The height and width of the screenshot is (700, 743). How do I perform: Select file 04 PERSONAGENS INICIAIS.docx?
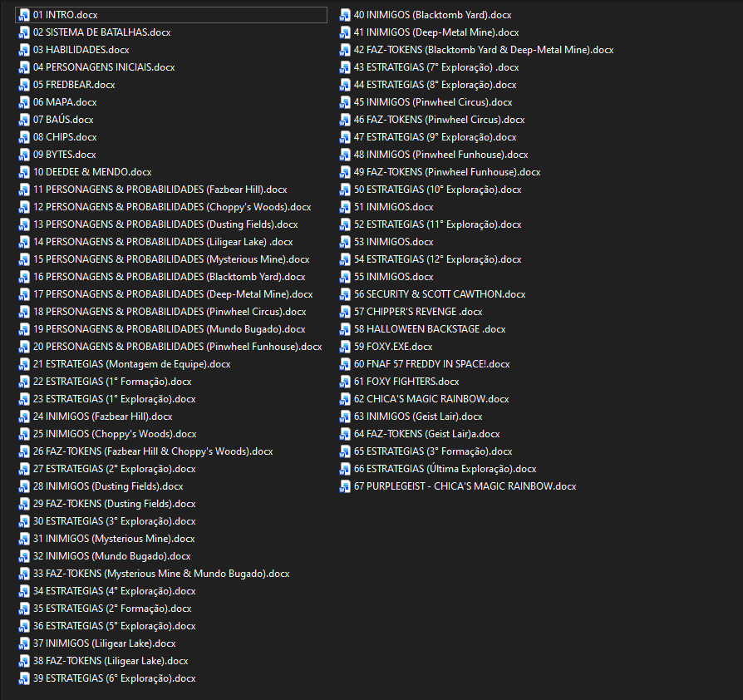pos(104,67)
